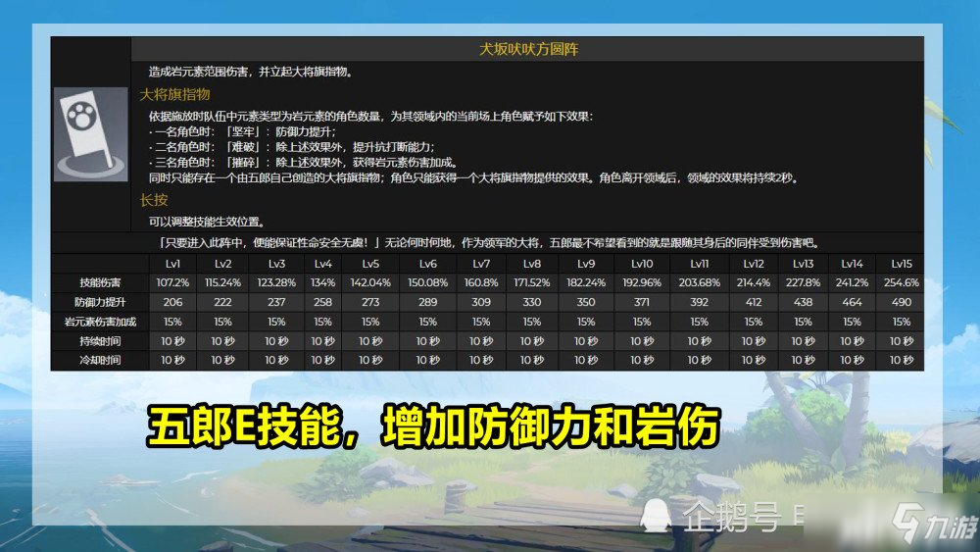Select the skill title 大坂吠吠方圆阵
Image resolution: width=980 pixels, height=552 pixels.
point(529,49)
